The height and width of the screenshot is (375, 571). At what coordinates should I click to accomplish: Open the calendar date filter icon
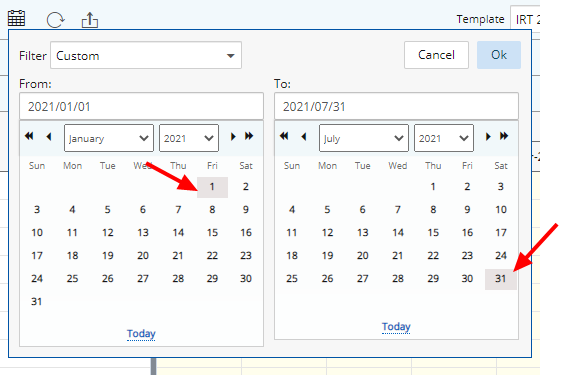[x=16, y=19]
